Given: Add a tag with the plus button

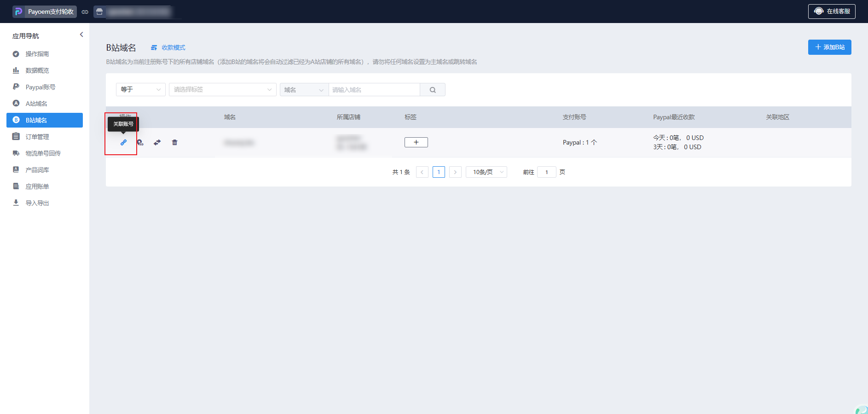Looking at the screenshot, I should (x=416, y=142).
